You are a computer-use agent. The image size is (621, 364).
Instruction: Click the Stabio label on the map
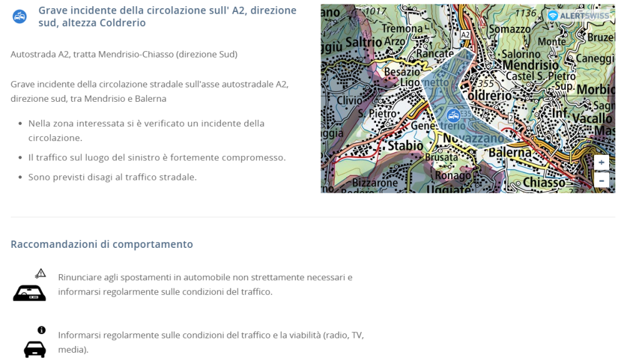(x=405, y=145)
